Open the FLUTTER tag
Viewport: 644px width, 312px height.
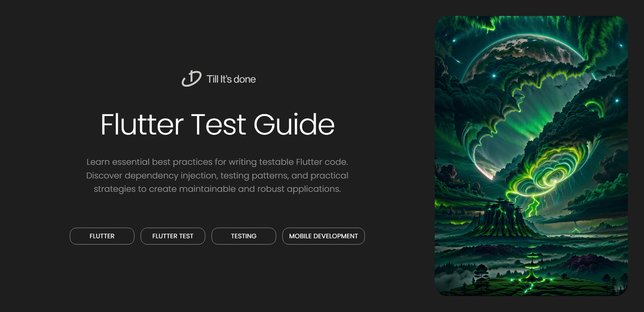click(102, 236)
